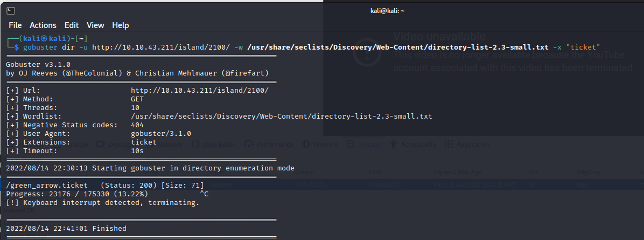The image size is (644, 240).
Task: Open the Actions menu
Action: 43,25
